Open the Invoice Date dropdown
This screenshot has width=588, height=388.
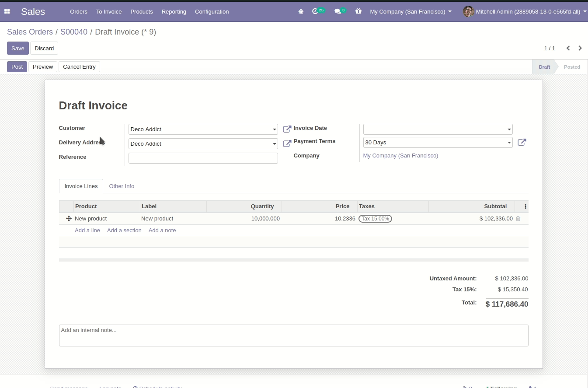coord(509,129)
